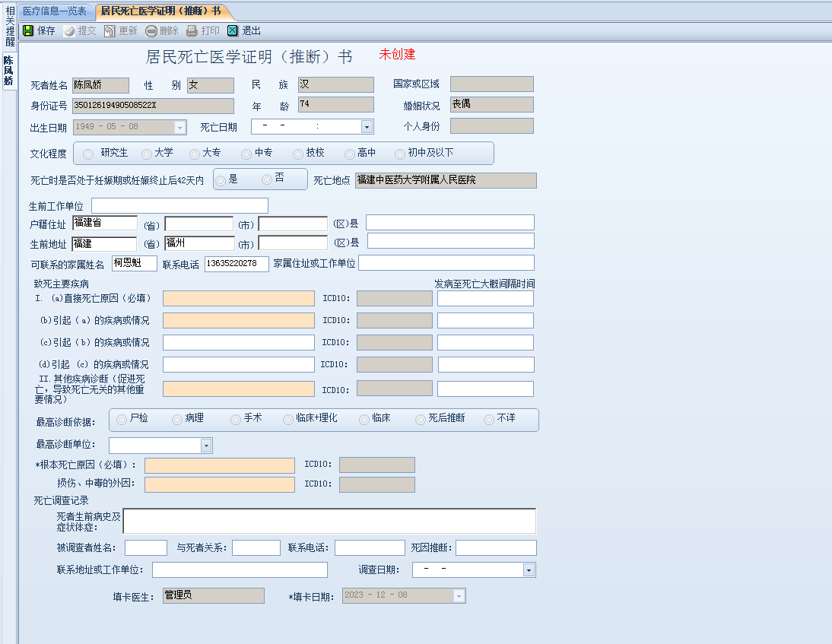
Task: Click the 被调查者姓名 input field
Action: click(146, 548)
